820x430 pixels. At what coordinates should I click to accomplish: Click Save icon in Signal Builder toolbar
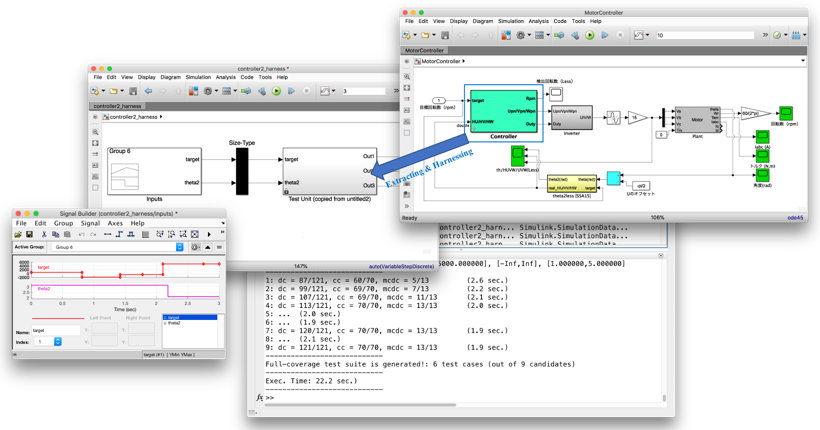pyautogui.click(x=29, y=234)
